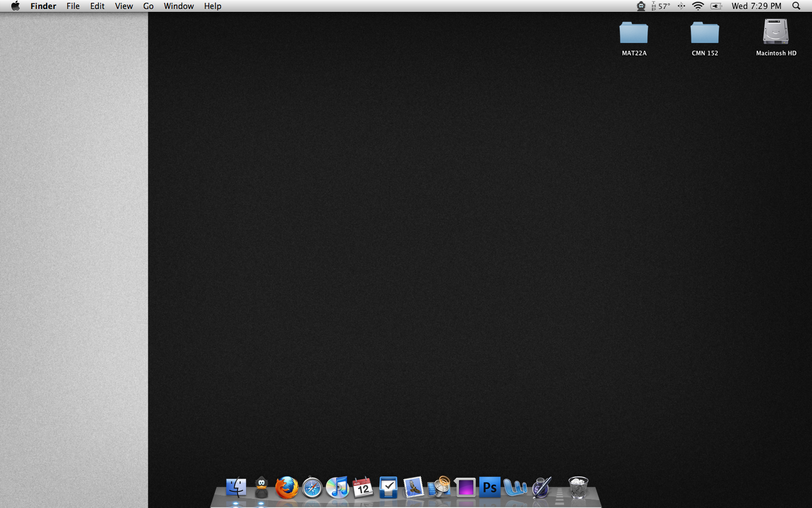
Task: Click the 57° temperature monitor in menu bar
Action: (661, 6)
